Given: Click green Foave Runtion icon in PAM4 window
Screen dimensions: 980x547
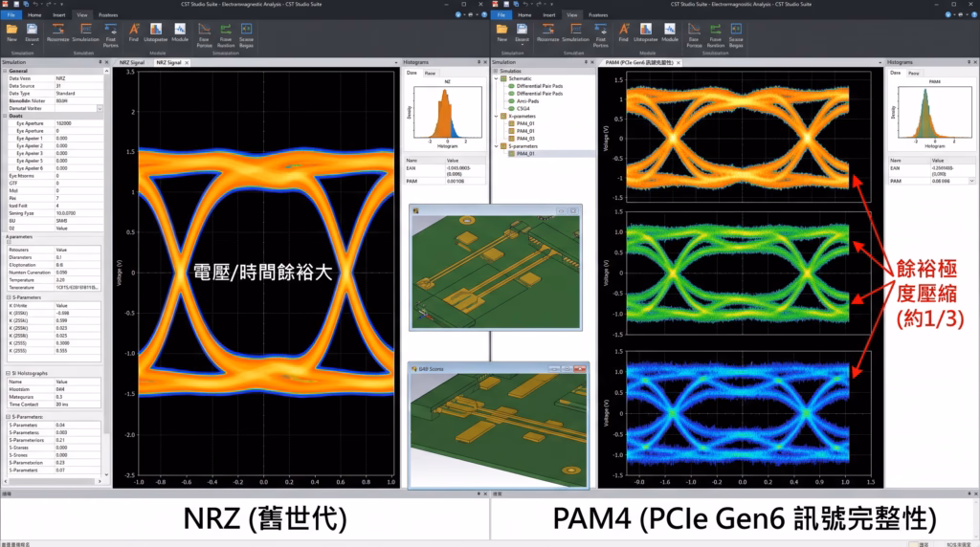Looking at the screenshot, I should [716, 30].
